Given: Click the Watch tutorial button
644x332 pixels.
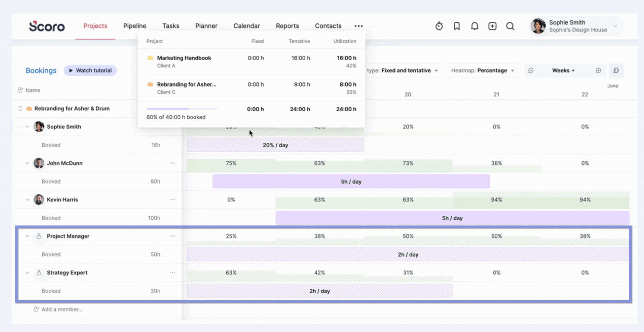Looking at the screenshot, I should coord(90,70).
